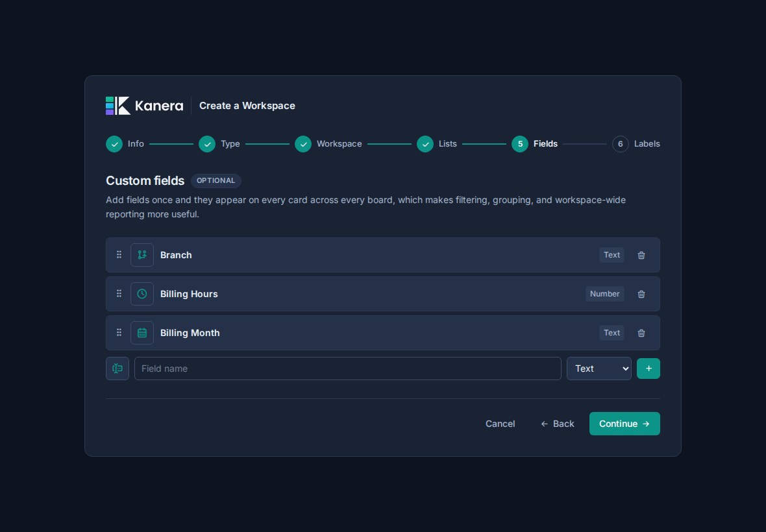766x532 pixels.
Task: Go to the Workspace step label
Action: pyautogui.click(x=339, y=144)
